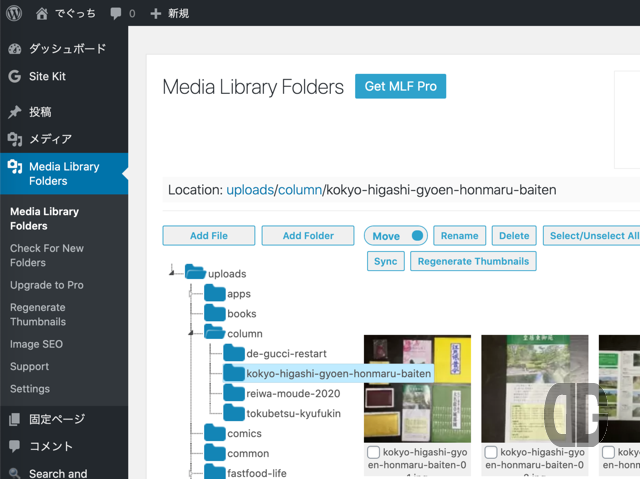Check the third partially visible image checkbox
This screenshot has width=640, height=479.
[609, 452]
